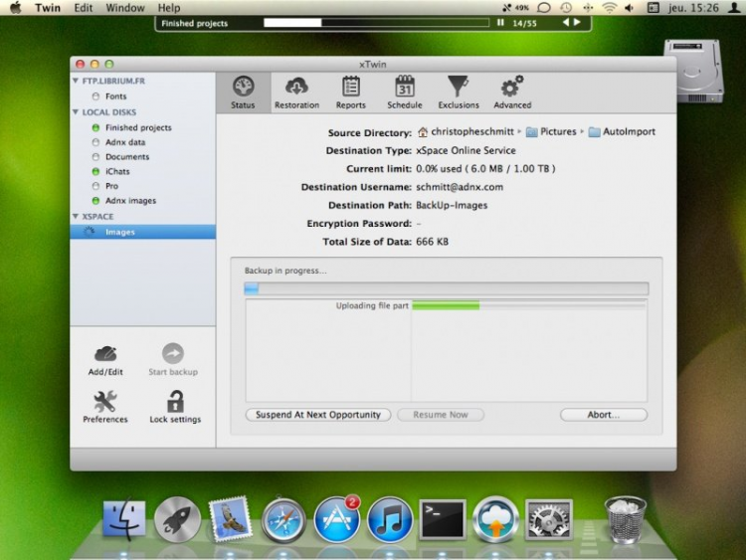
Task: Open Preferences wrench icon
Action: [105, 402]
